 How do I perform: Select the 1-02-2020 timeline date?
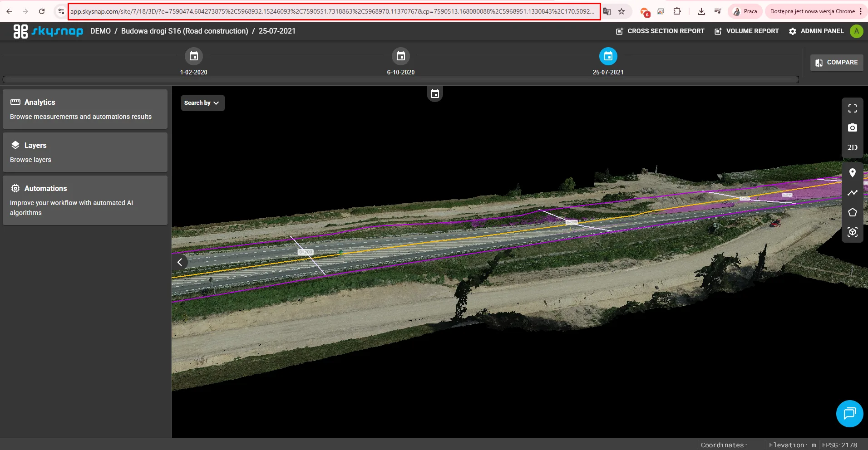tap(194, 56)
